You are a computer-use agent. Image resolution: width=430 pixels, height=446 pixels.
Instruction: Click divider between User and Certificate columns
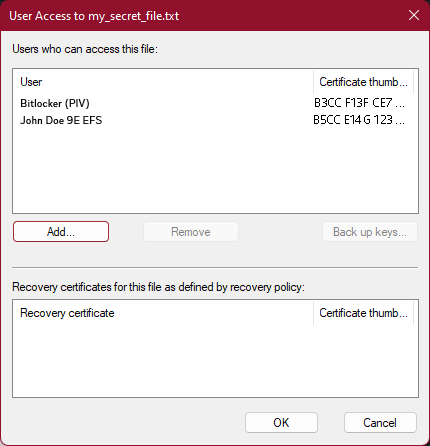tap(314, 82)
